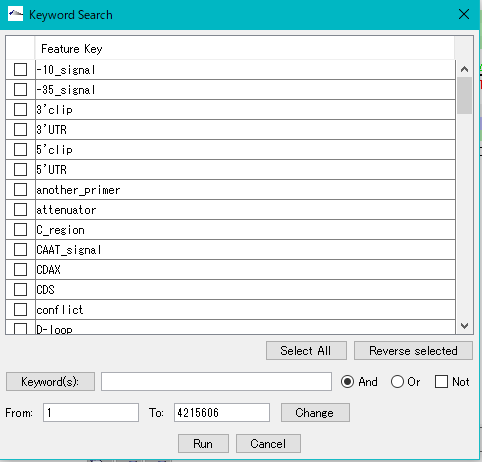Click the To position field
The height and width of the screenshot is (462, 482).
pyautogui.click(x=222, y=413)
